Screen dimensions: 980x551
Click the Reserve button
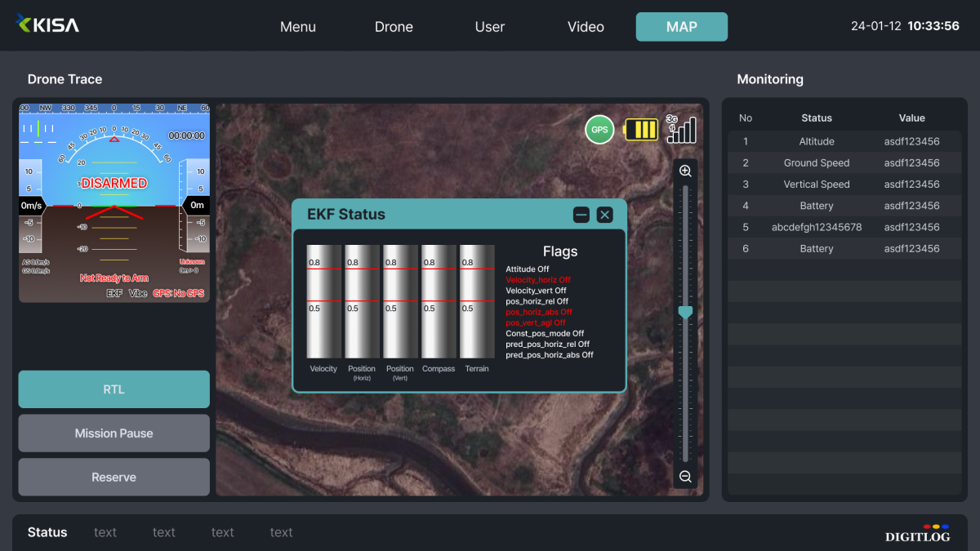coord(114,477)
